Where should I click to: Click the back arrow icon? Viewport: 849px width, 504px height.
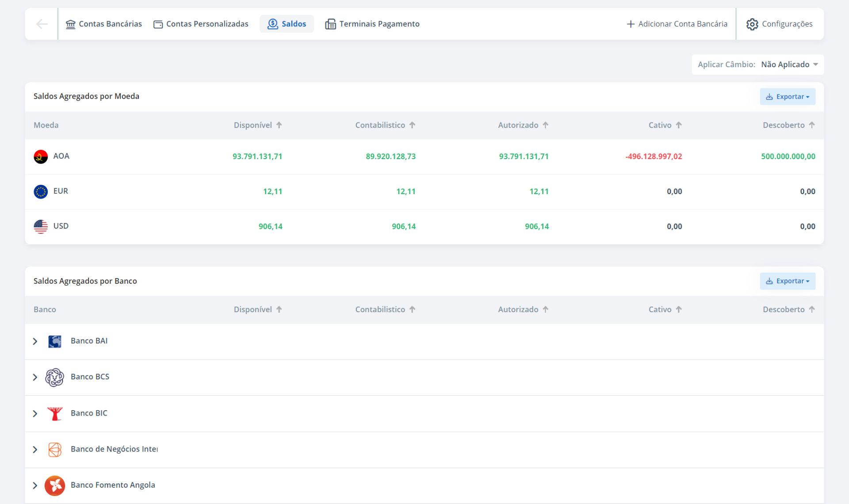42,24
